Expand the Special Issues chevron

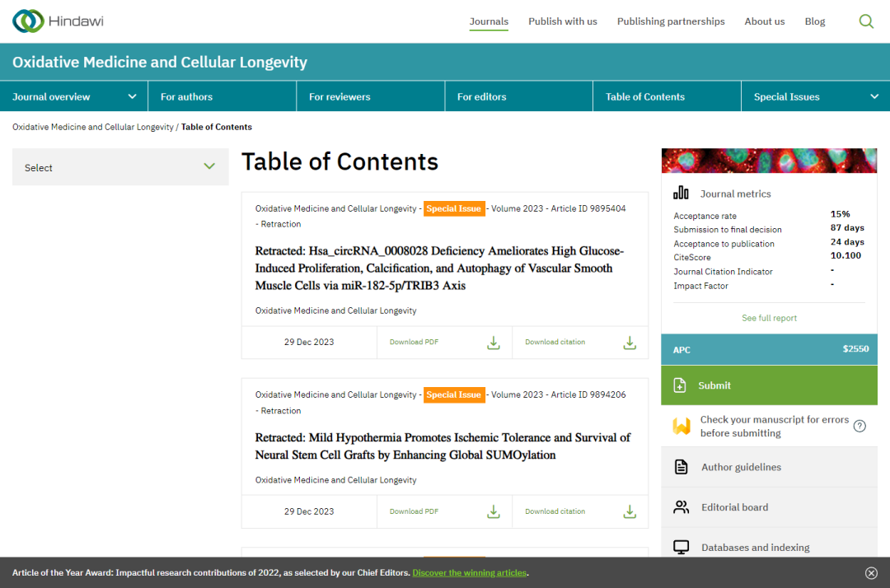874,96
